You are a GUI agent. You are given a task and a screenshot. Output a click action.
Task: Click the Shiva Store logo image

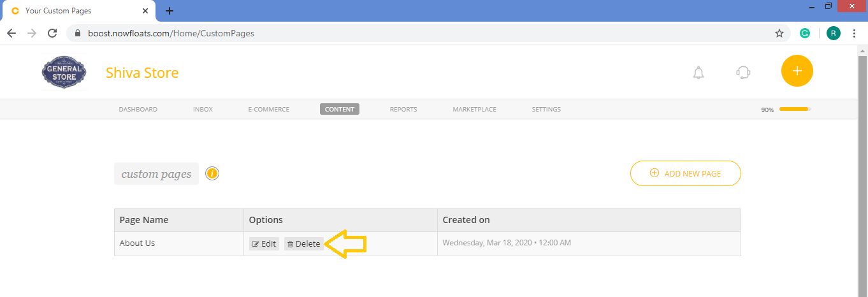[63, 73]
